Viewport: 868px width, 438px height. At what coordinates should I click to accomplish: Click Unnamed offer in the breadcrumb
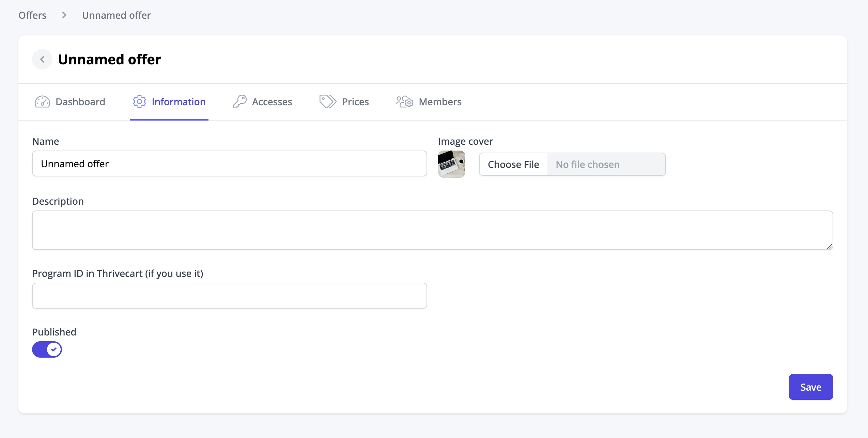point(117,15)
